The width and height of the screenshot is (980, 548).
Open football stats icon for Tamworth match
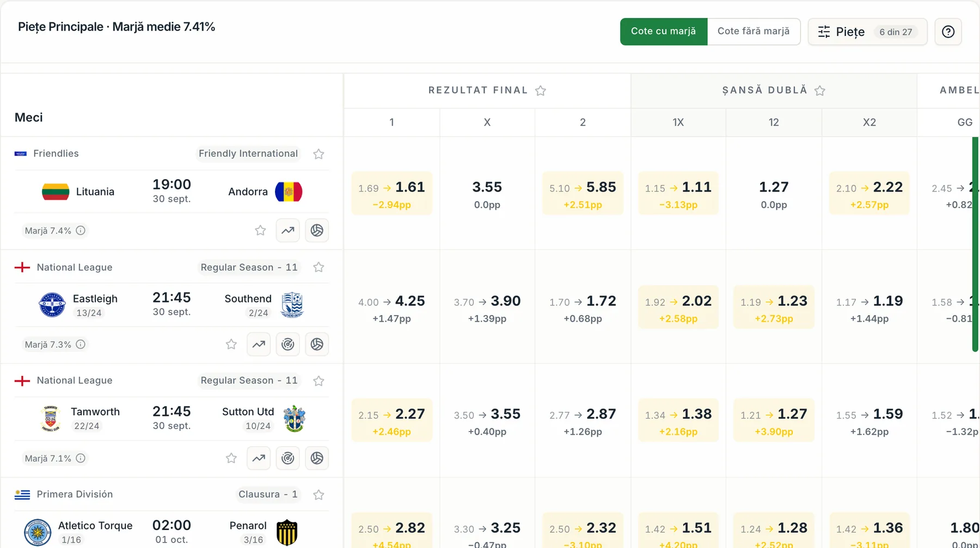(x=317, y=458)
